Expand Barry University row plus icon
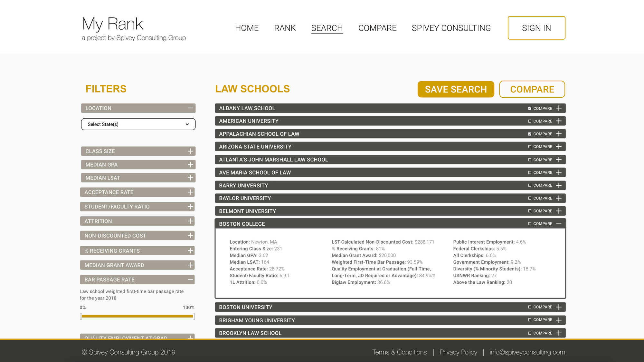Viewport: 644px width, 362px height. pyautogui.click(x=559, y=185)
